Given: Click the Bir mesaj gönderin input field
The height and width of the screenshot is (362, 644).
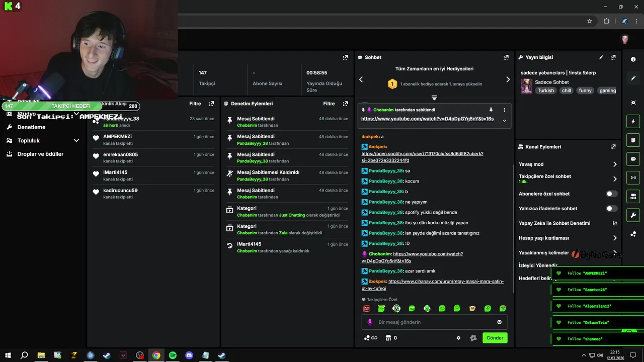Looking at the screenshot, I should pos(434,322).
